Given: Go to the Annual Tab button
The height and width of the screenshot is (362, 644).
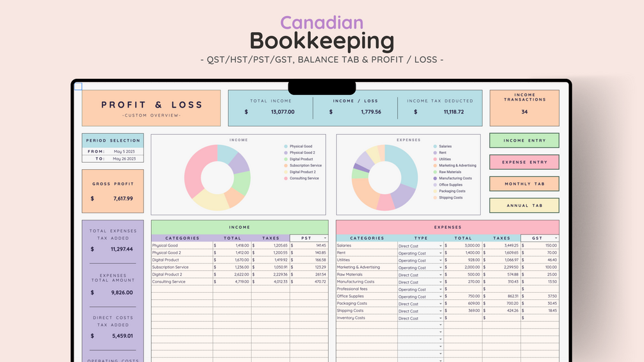Looking at the screenshot, I should [524, 206].
